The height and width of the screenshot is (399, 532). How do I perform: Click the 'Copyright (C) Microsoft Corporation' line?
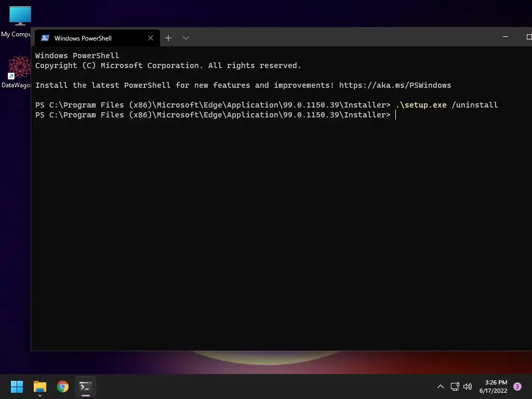(x=168, y=65)
